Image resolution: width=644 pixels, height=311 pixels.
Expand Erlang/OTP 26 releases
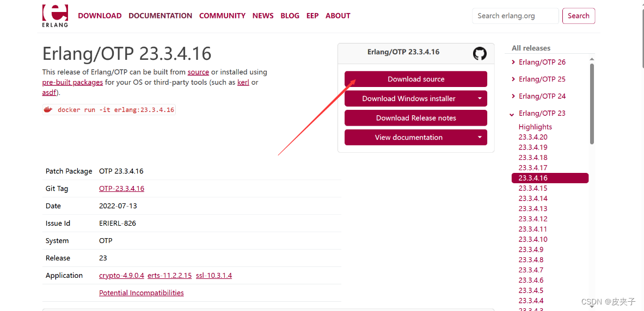pos(538,62)
